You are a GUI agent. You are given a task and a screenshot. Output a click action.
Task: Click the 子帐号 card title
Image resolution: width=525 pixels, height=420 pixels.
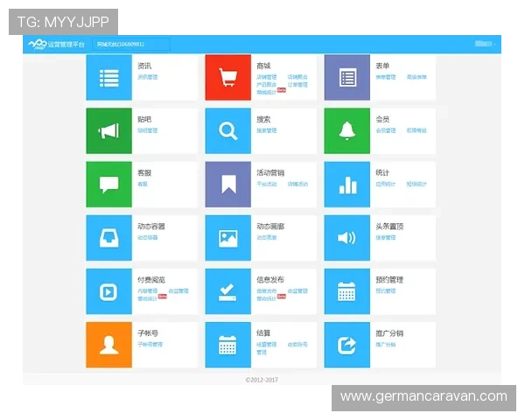(x=148, y=333)
